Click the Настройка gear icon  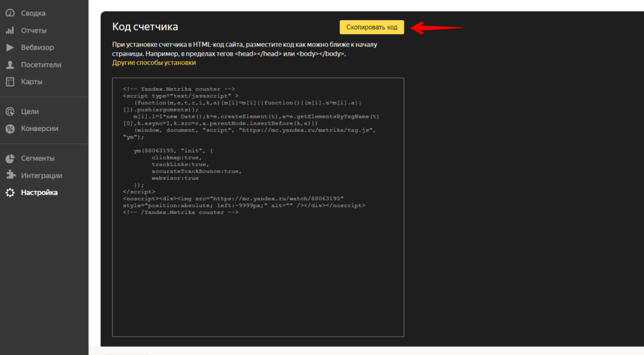tap(10, 193)
